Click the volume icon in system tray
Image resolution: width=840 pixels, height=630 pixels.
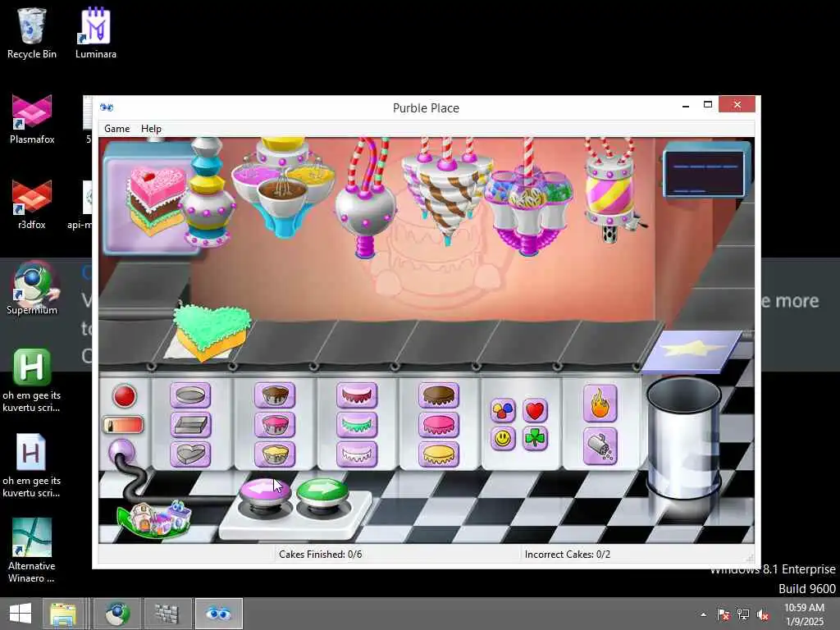point(763,614)
